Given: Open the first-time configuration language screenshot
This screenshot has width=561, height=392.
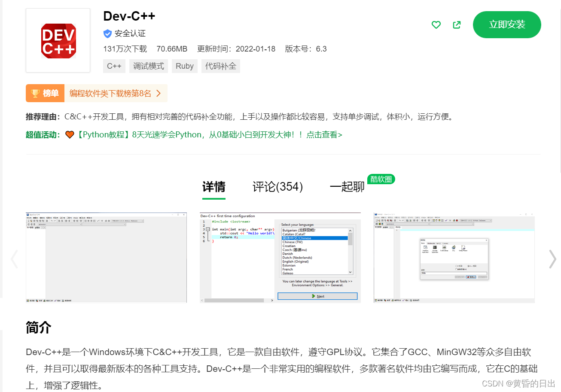Looking at the screenshot, I should [280, 257].
